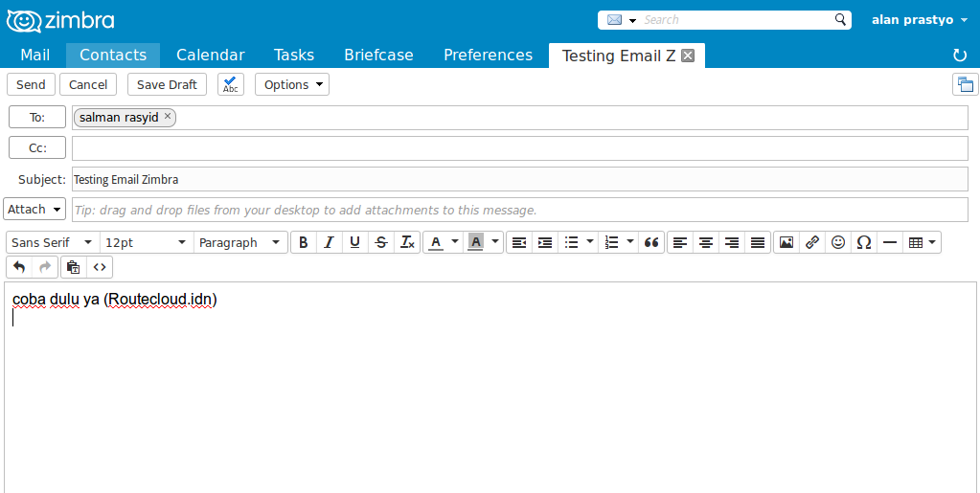Screen dimensions: 980x493
Task: Expand numbered list style options
Action: click(x=630, y=242)
